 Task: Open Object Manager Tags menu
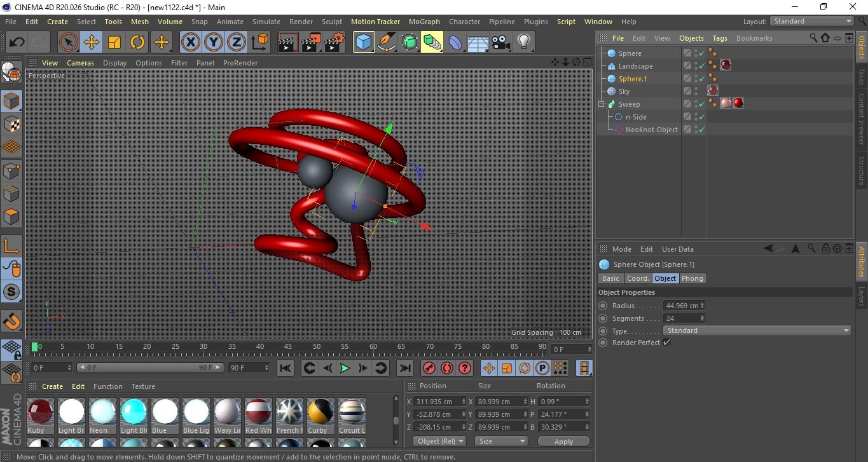(719, 38)
